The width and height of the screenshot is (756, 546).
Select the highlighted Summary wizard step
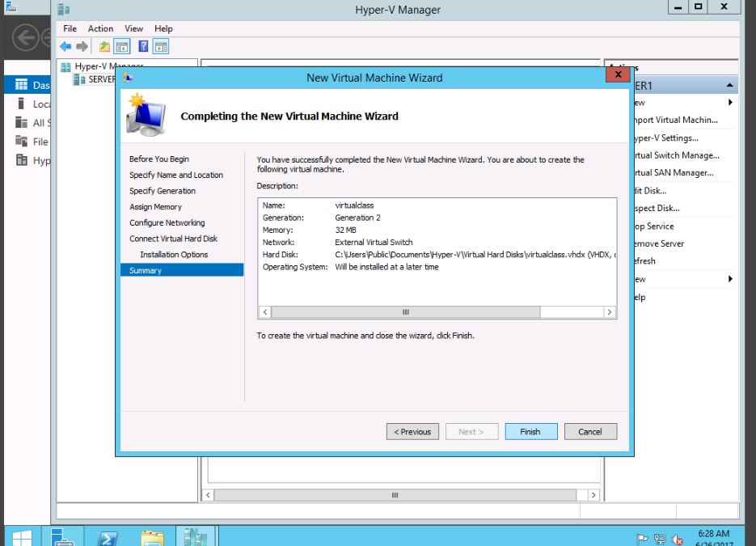(182, 270)
